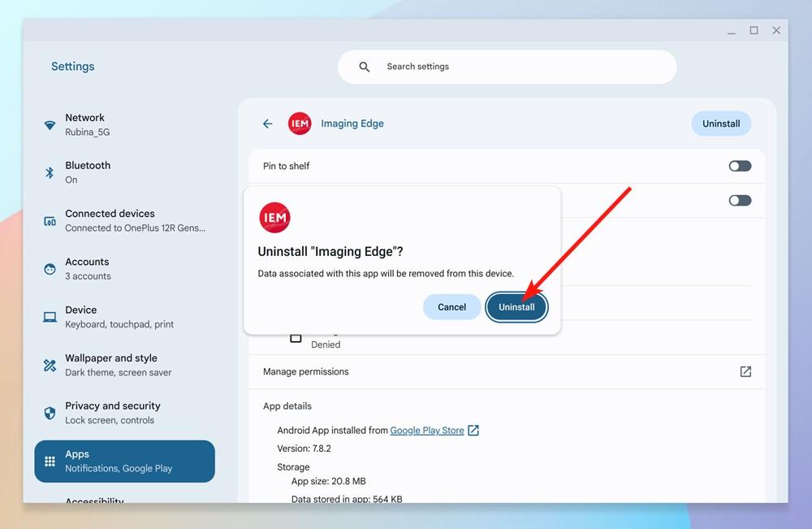Close the Settings window
This screenshot has height=529, width=812.
[x=776, y=31]
